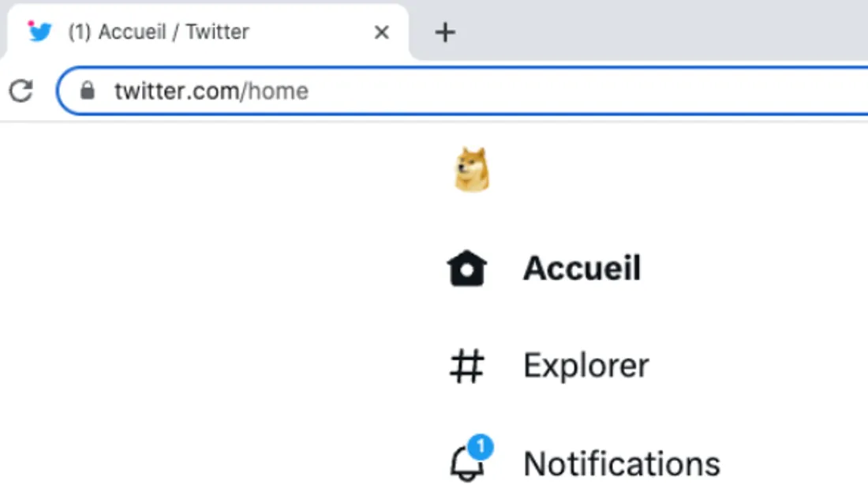Image resolution: width=868 pixels, height=488 pixels.
Task: Click the bell with unread indicator
Action: click(466, 464)
